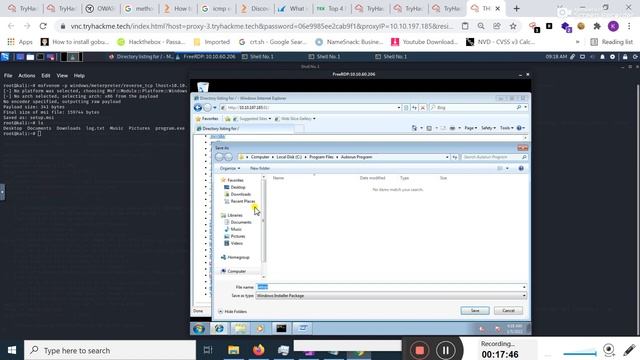The height and width of the screenshot is (360, 640).
Task: Bookmark this page with Chrome star icon
Action: (x=513, y=26)
